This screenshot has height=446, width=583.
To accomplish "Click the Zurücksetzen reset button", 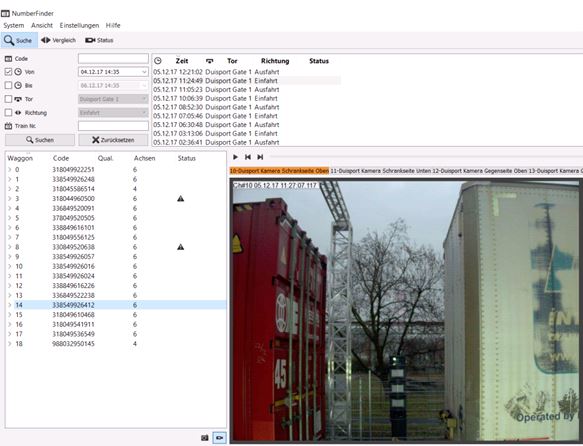I will (x=113, y=140).
